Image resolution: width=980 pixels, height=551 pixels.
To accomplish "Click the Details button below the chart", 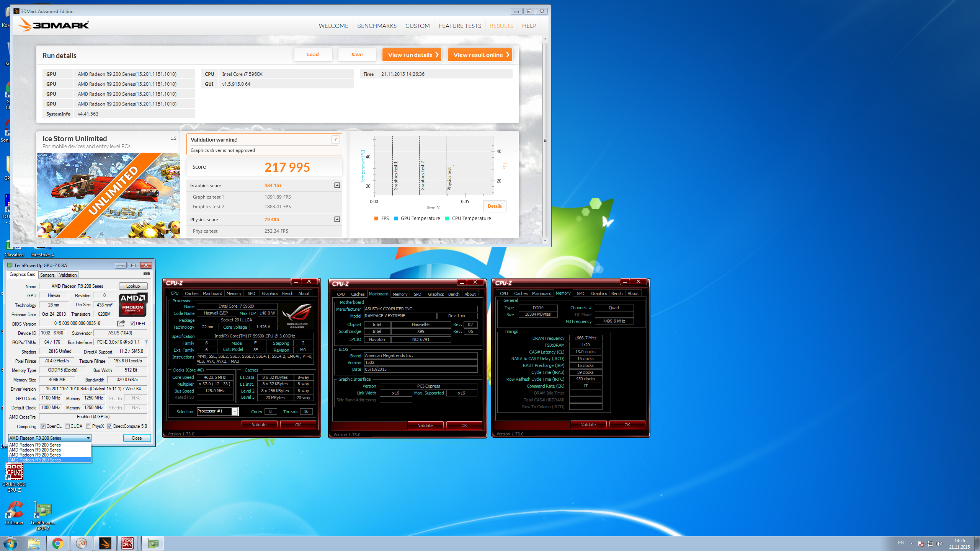I will point(495,206).
